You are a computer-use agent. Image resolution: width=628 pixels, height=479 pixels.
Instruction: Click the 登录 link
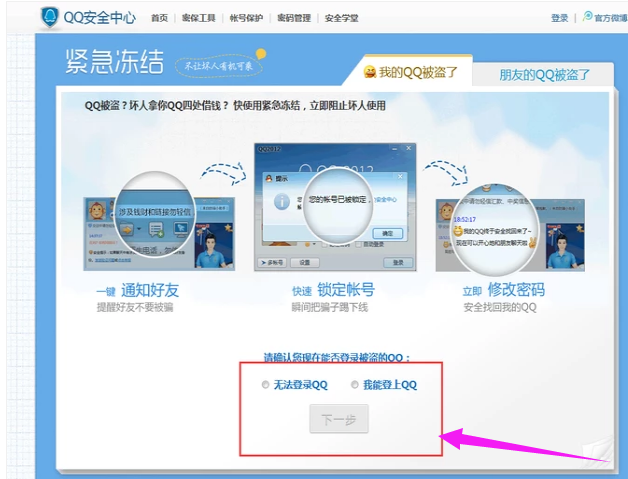point(559,18)
